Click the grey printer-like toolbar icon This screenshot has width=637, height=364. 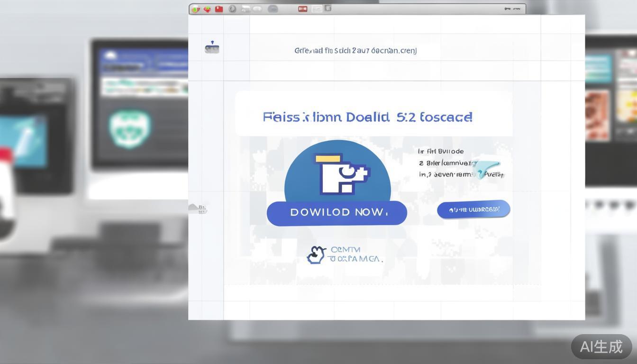coord(246,9)
